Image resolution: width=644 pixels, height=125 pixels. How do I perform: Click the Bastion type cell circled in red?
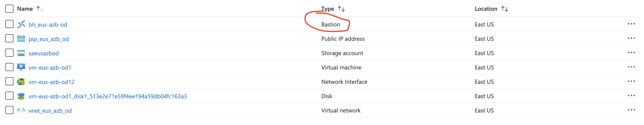331,24
